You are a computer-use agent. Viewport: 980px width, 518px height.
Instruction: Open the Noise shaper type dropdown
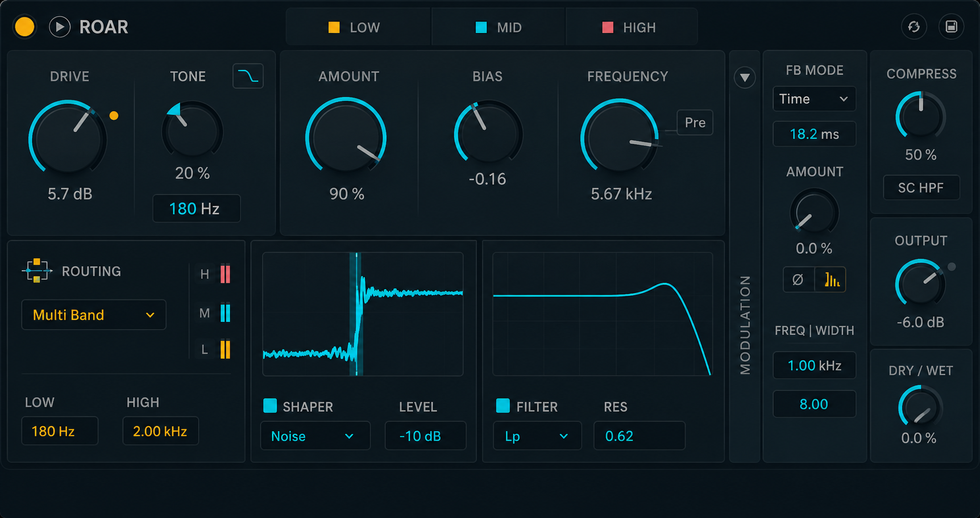click(315, 436)
